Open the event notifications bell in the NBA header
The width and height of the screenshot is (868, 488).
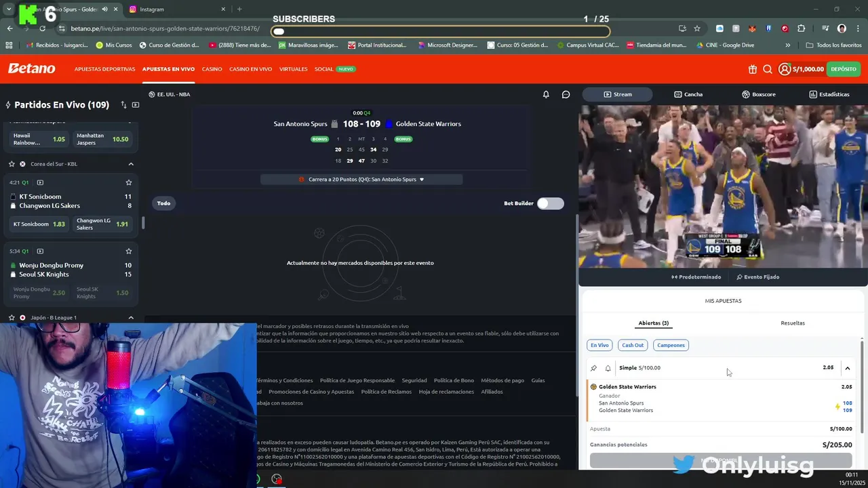tap(546, 94)
